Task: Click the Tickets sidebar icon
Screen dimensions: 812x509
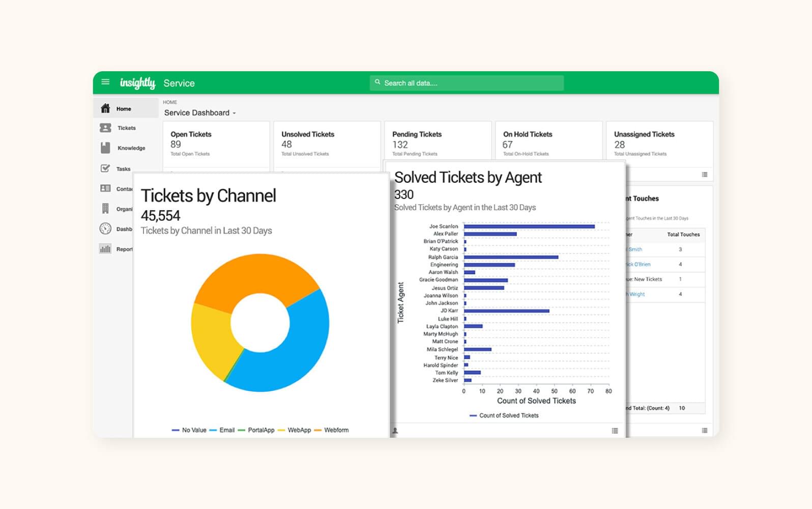Action: (105, 128)
